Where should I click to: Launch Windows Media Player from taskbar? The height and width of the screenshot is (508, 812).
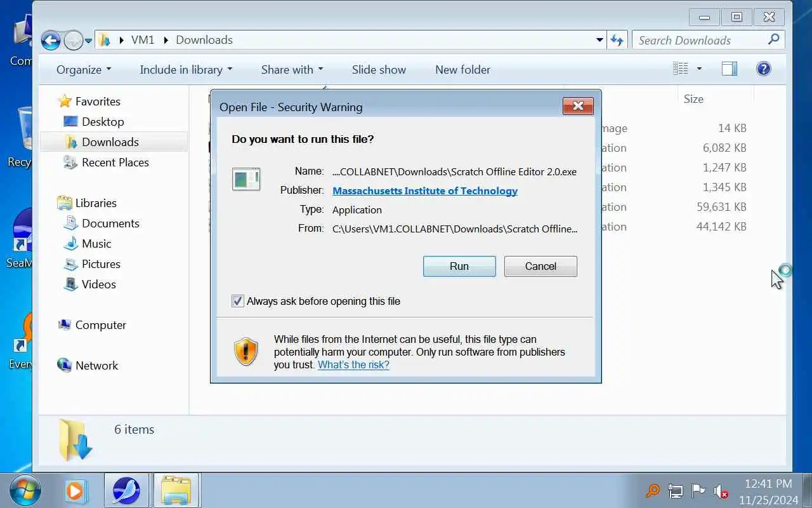coord(75,491)
